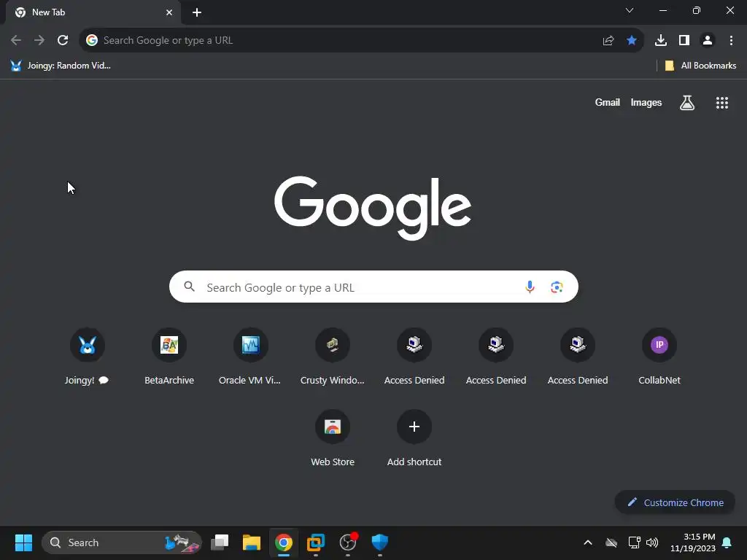Reload the page with the refresh icon

pos(63,41)
